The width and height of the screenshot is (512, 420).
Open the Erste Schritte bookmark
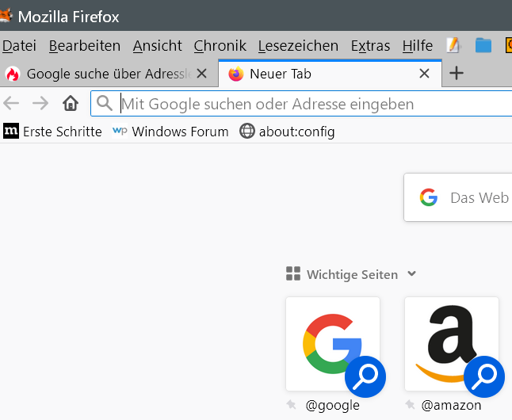click(x=53, y=132)
